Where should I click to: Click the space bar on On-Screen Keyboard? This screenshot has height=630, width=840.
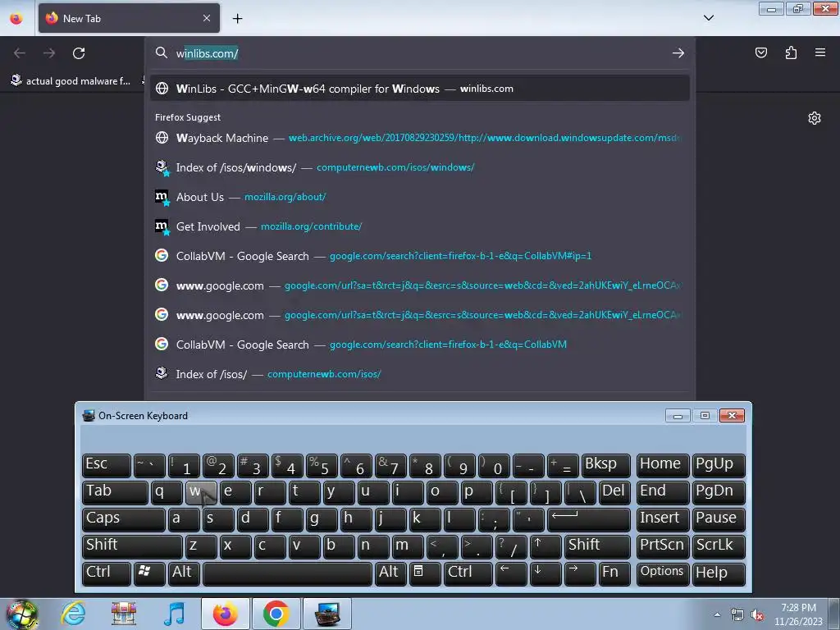pyautogui.click(x=287, y=573)
